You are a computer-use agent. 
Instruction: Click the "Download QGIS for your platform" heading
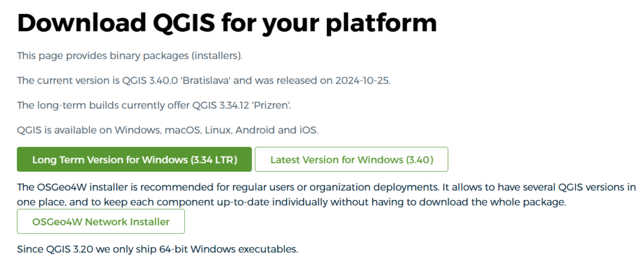[x=226, y=23]
